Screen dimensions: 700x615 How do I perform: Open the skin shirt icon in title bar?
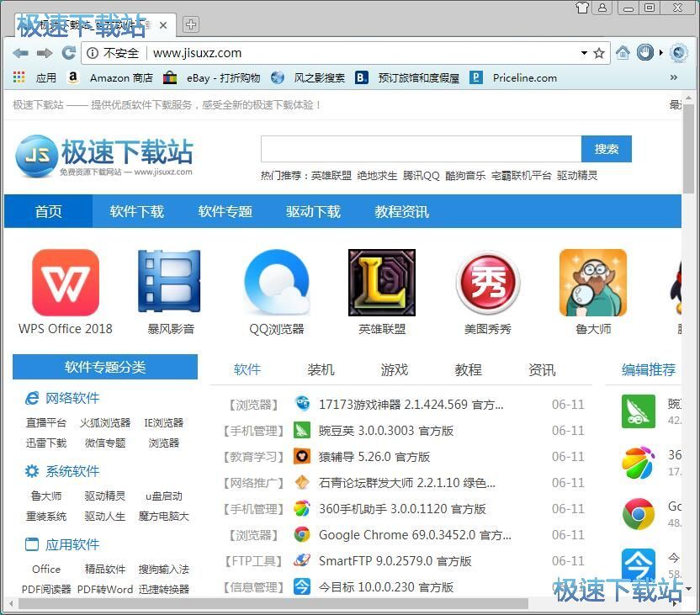coord(581,7)
